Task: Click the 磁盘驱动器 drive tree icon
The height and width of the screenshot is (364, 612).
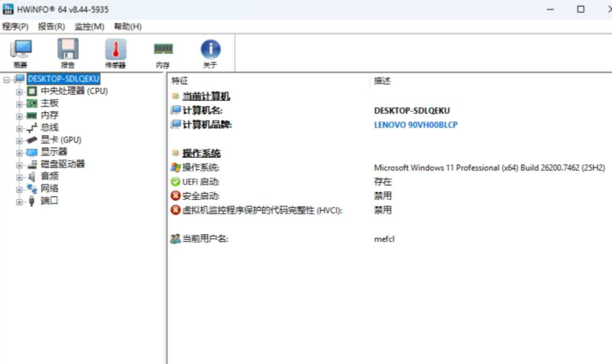Action: click(x=32, y=164)
